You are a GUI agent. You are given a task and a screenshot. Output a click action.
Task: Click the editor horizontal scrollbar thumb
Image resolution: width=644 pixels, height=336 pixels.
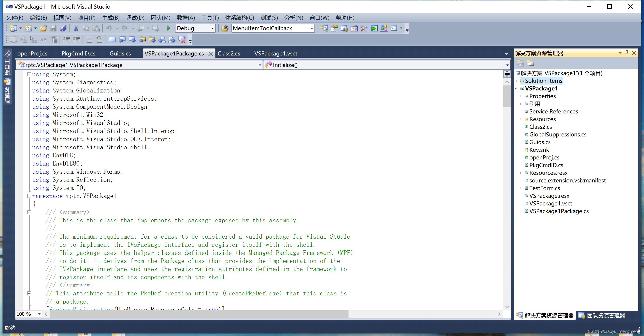(x=199, y=314)
